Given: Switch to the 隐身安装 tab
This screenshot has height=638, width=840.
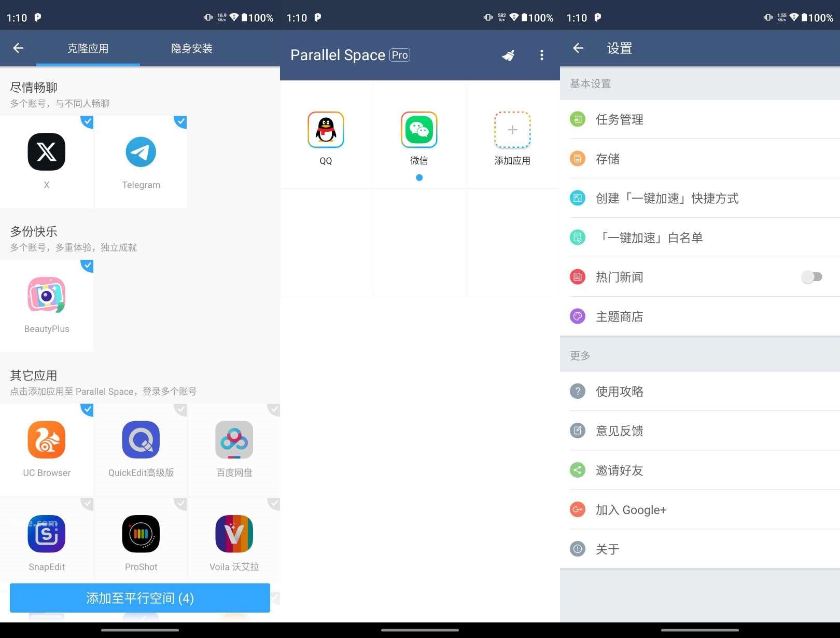Looking at the screenshot, I should tap(191, 48).
